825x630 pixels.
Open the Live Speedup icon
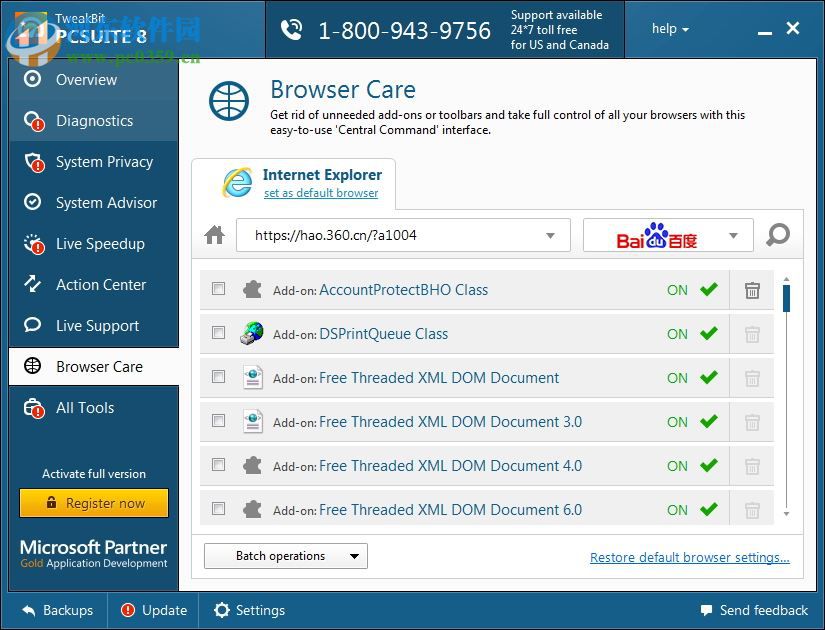pyautogui.click(x=34, y=244)
